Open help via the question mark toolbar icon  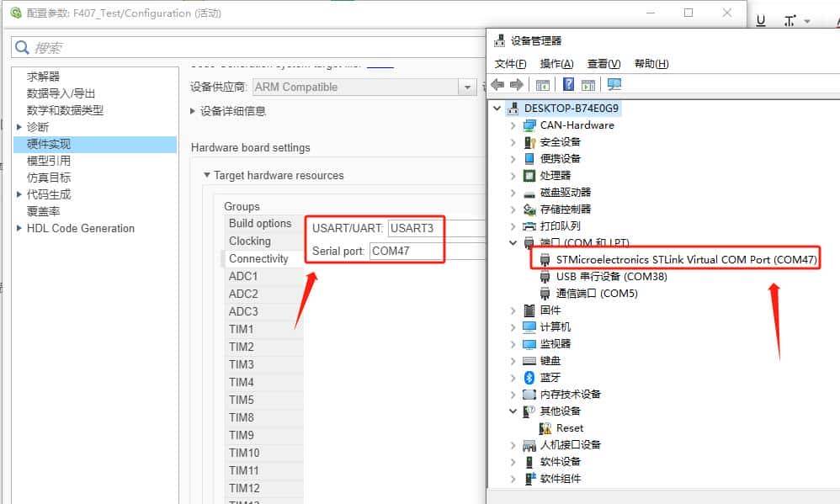tap(568, 84)
